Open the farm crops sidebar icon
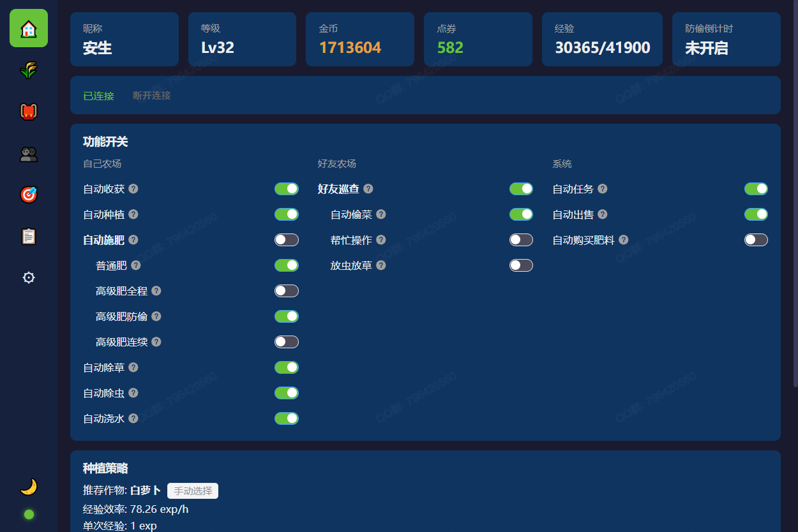Screen dimensions: 798x532 tap(29, 70)
